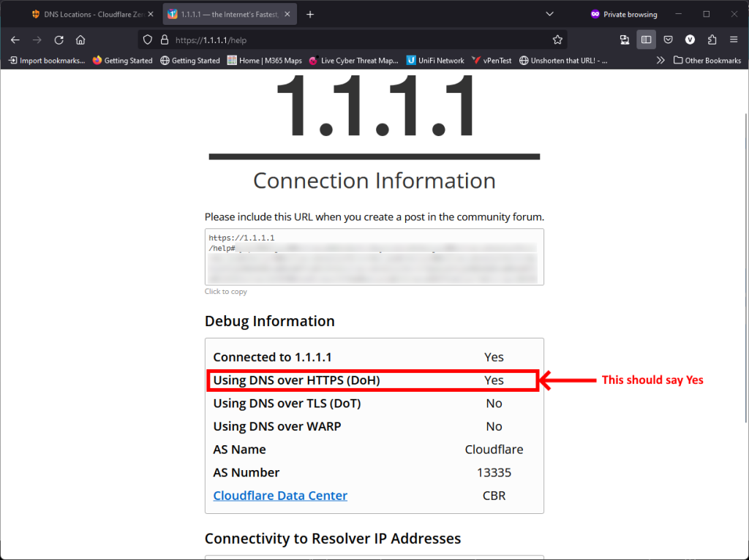Viewport: 749px width, 560px height.
Task: Click the Debug Information heading
Action: (x=269, y=321)
